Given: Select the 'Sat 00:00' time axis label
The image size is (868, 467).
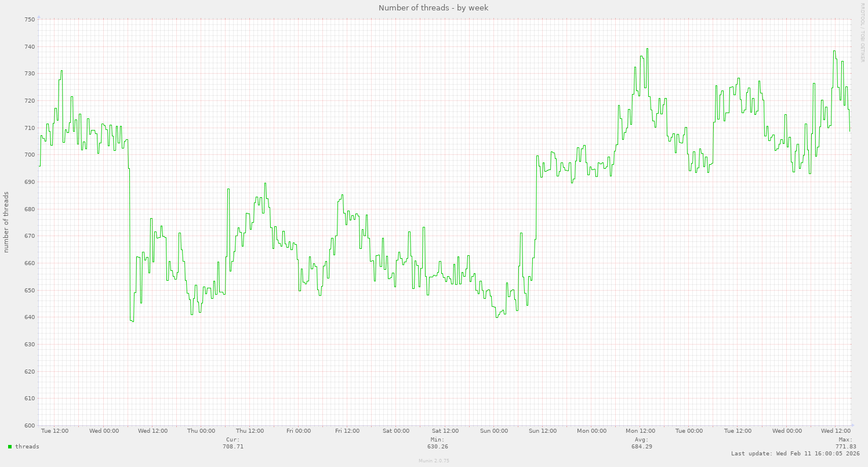Looking at the screenshot, I should (x=396, y=431).
